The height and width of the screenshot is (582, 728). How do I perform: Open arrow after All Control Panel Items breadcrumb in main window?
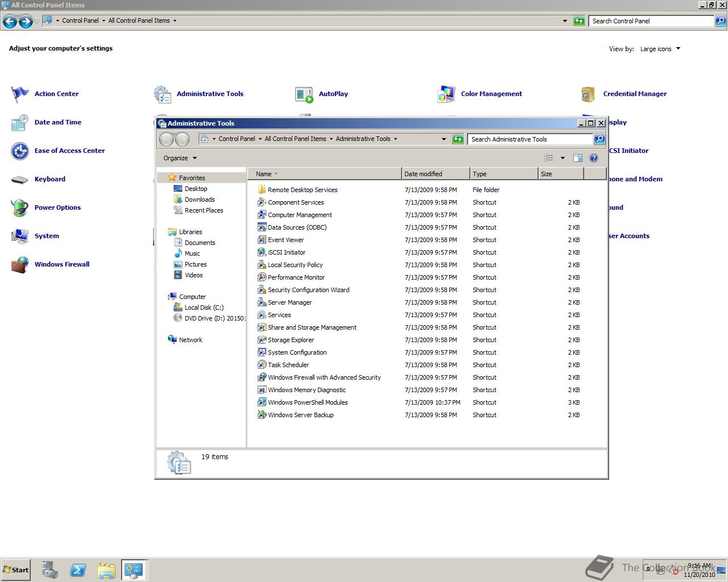point(175,20)
